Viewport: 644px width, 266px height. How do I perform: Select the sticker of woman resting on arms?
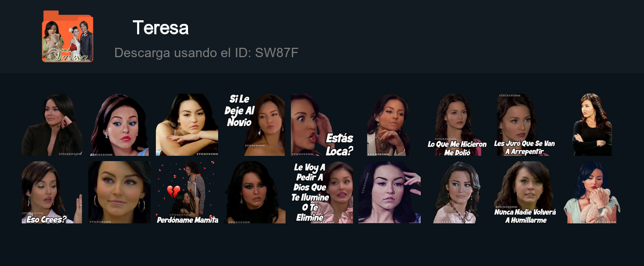[187, 125]
